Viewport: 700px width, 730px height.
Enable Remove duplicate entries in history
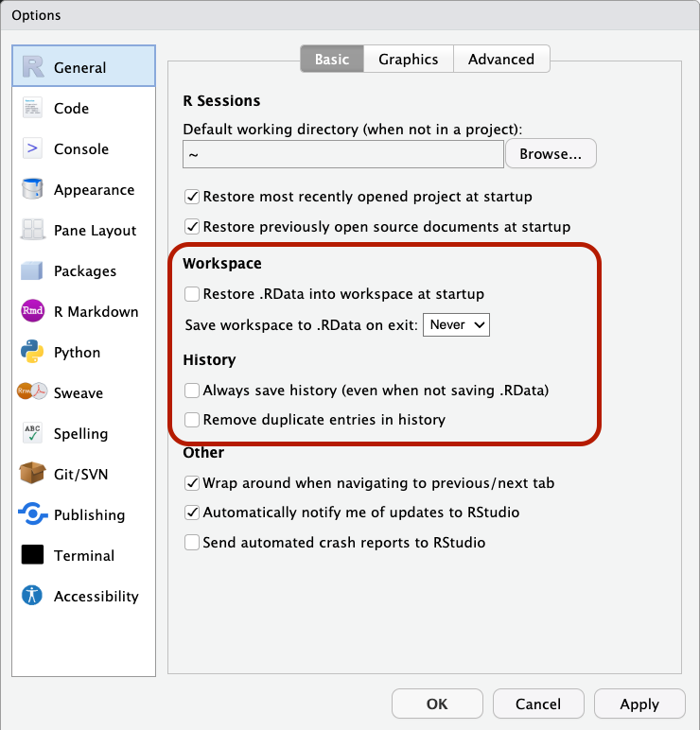tap(192, 420)
